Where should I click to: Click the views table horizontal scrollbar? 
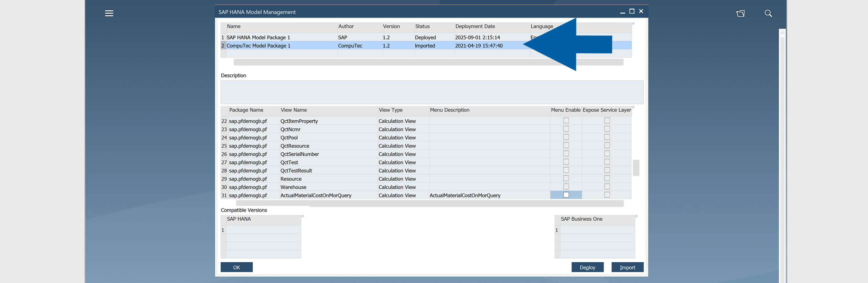pyautogui.click(x=430, y=203)
